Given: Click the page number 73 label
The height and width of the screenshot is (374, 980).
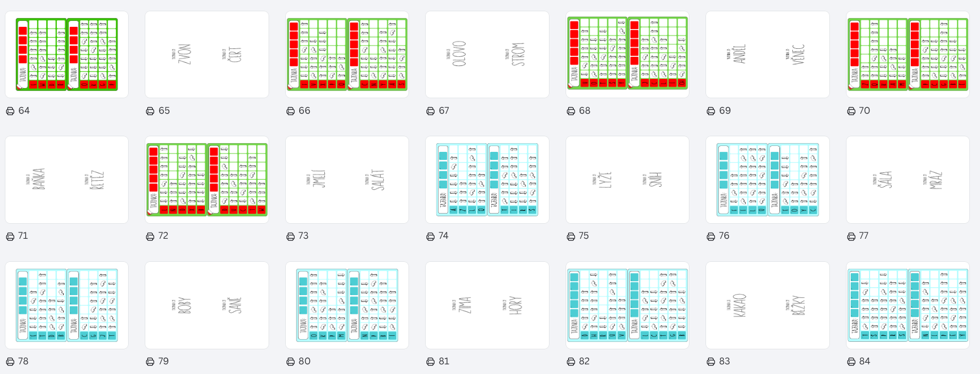Looking at the screenshot, I should point(303,236).
